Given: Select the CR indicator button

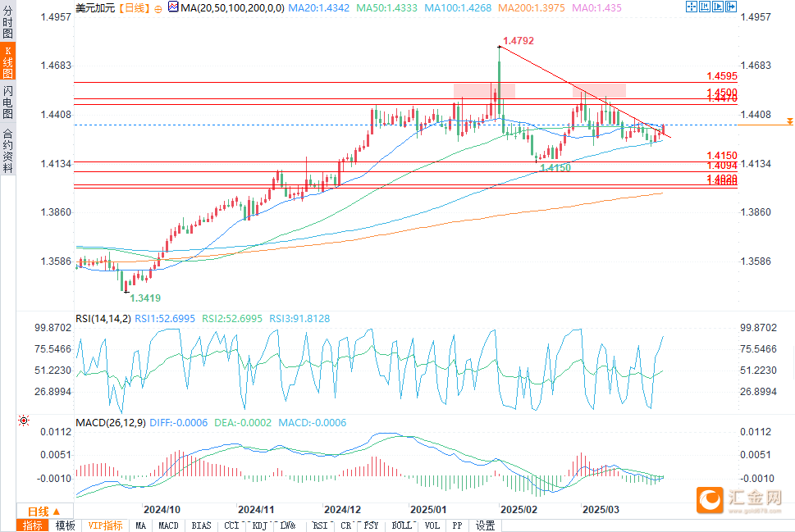Looking at the screenshot, I should 345,525.
